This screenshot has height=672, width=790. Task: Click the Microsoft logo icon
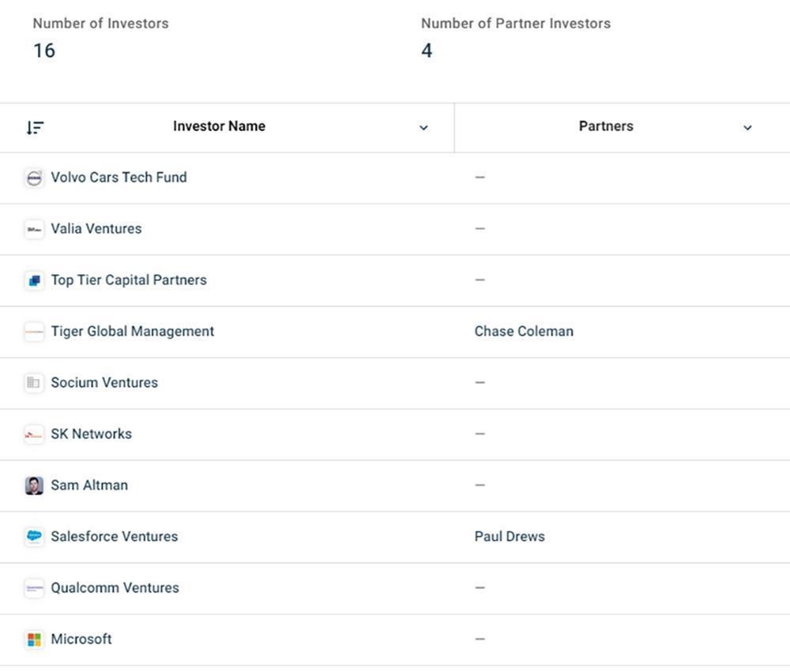34,640
